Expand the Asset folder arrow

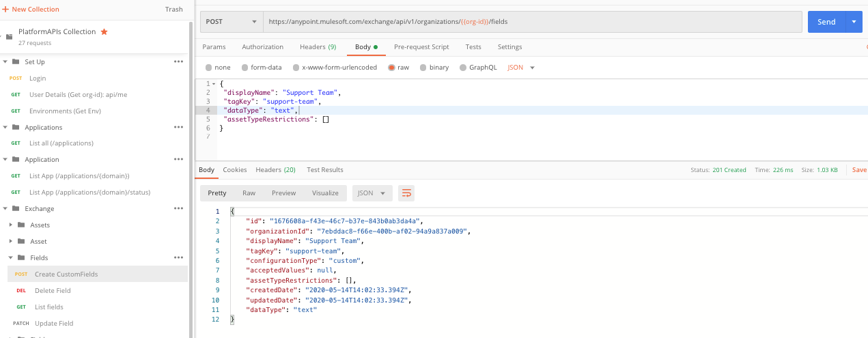(11, 241)
